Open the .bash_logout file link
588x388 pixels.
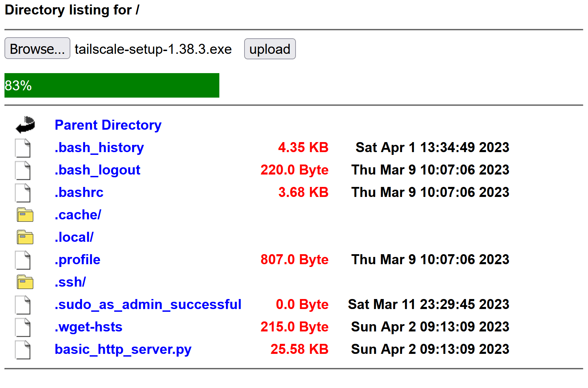coord(98,170)
